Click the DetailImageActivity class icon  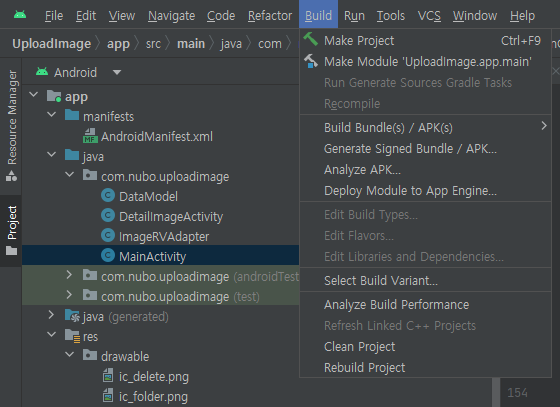108,216
